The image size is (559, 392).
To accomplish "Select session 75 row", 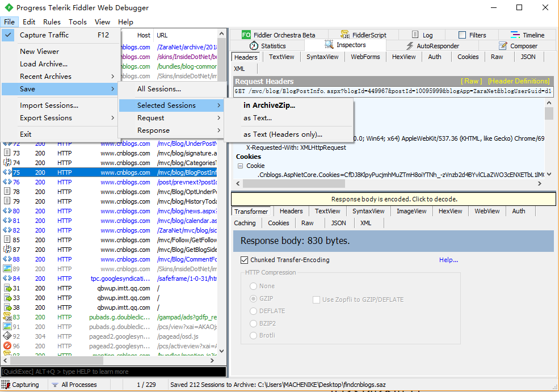I will 110,172.
